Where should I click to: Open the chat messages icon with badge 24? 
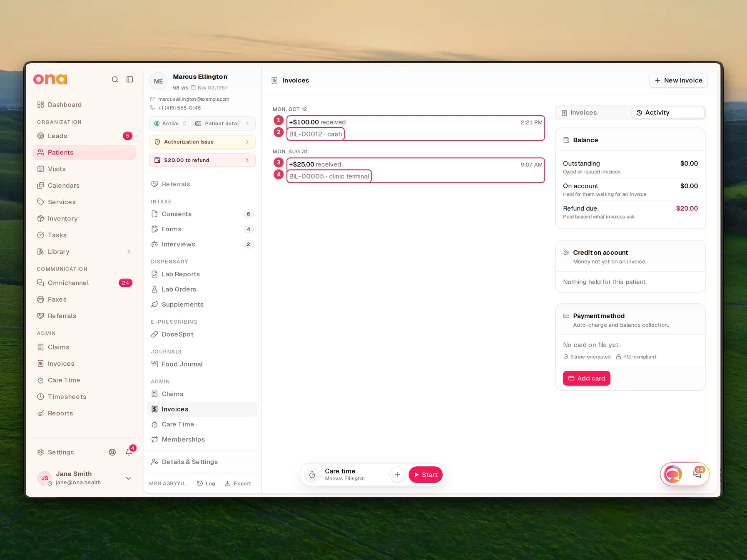[x=698, y=474]
